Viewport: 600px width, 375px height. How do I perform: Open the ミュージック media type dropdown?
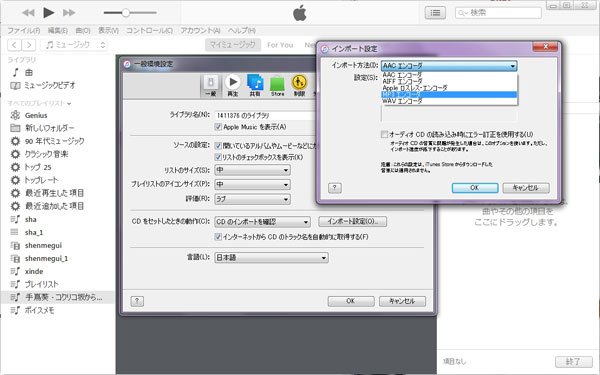tap(75, 45)
